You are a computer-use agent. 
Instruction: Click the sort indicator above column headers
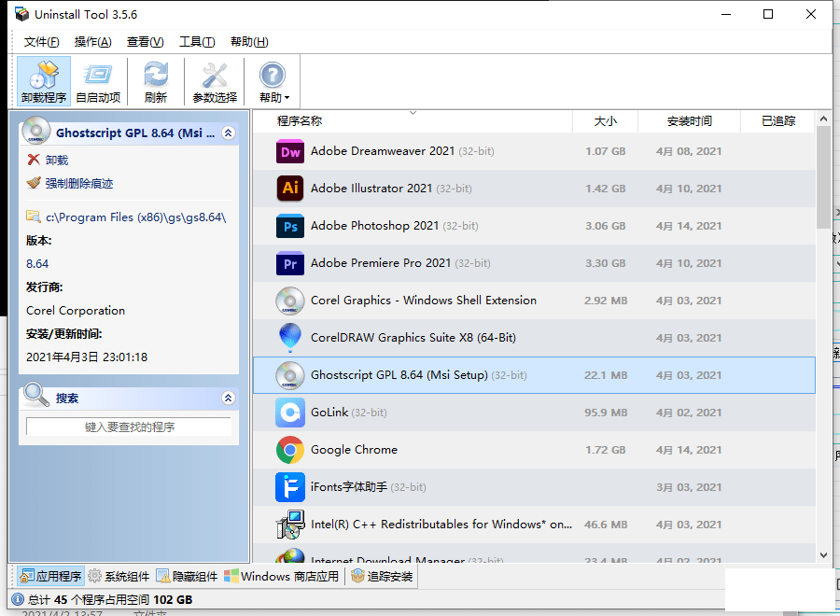coord(413,113)
